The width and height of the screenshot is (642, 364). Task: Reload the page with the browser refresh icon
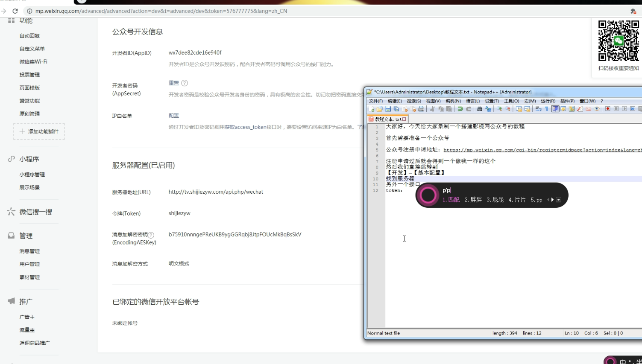(x=15, y=11)
